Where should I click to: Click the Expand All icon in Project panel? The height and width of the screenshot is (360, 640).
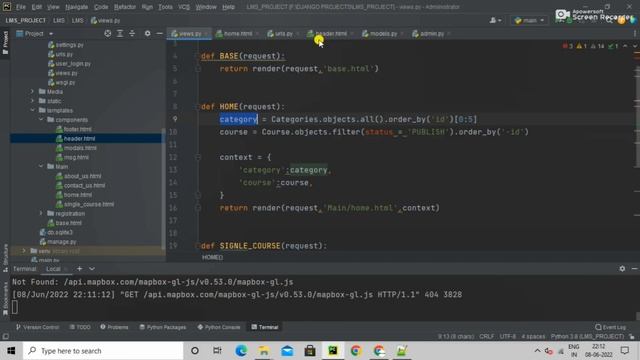(x=120, y=33)
